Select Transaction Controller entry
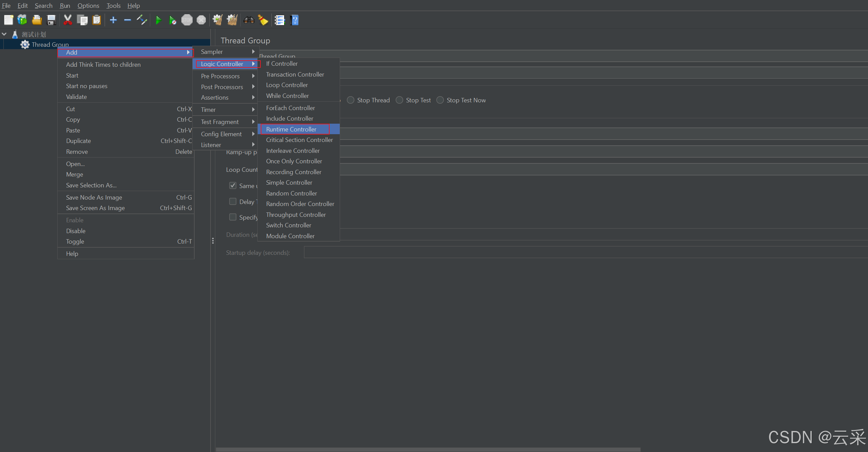The width and height of the screenshot is (868, 452). 299,74
